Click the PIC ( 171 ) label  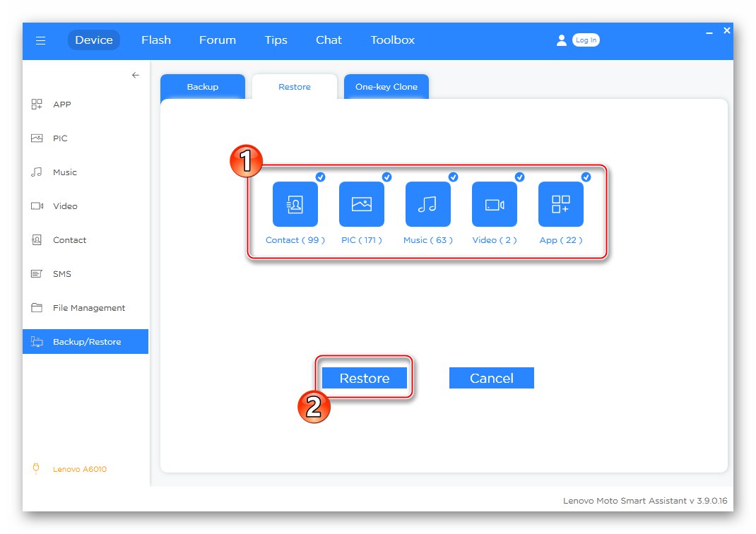click(x=362, y=240)
